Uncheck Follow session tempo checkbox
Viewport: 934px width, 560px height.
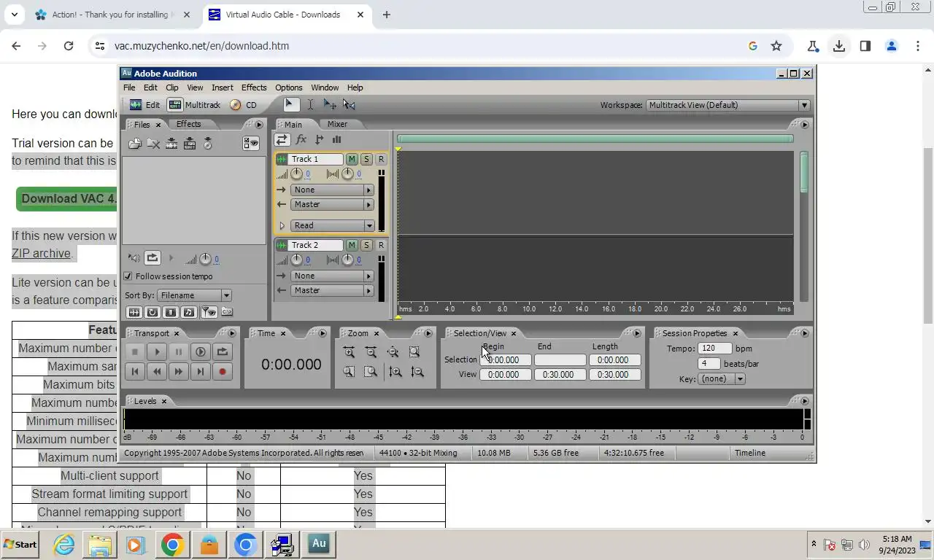[128, 276]
